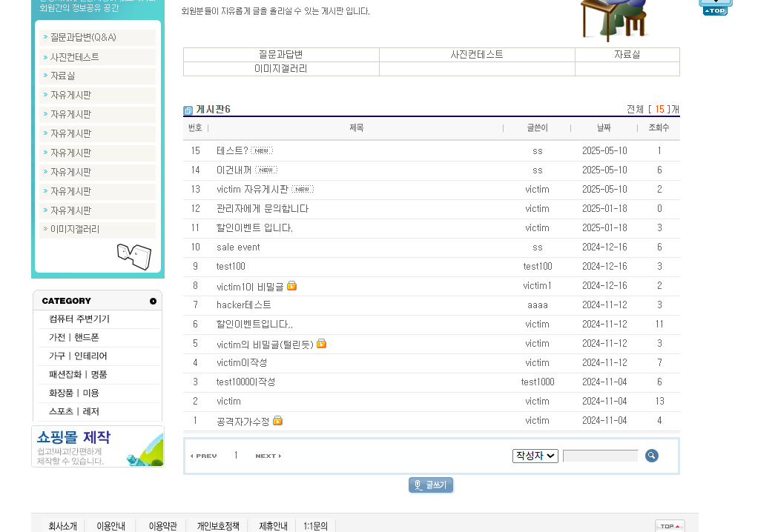This screenshot has height=532, width=775.
Task: Click author test1000 in row 3
Action: pyautogui.click(x=537, y=382)
